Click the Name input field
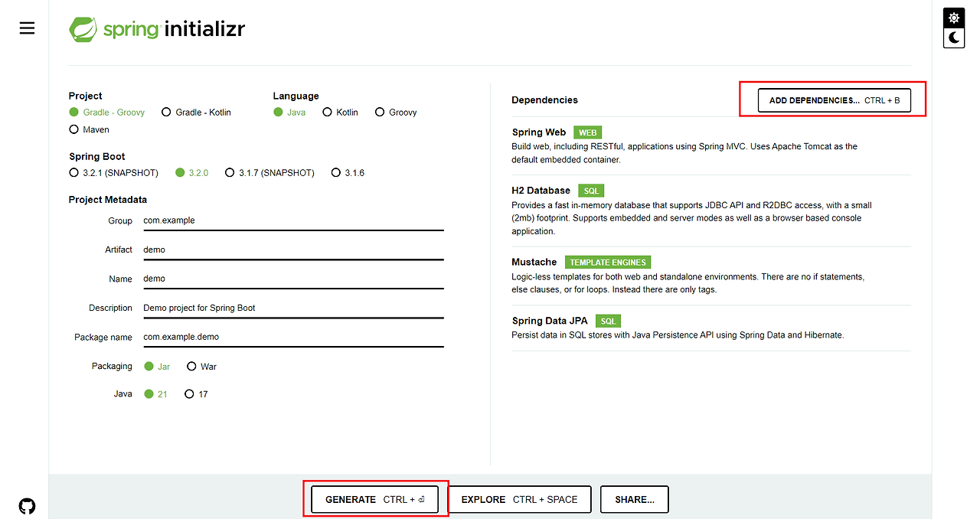980x519 pixels. 292,279
